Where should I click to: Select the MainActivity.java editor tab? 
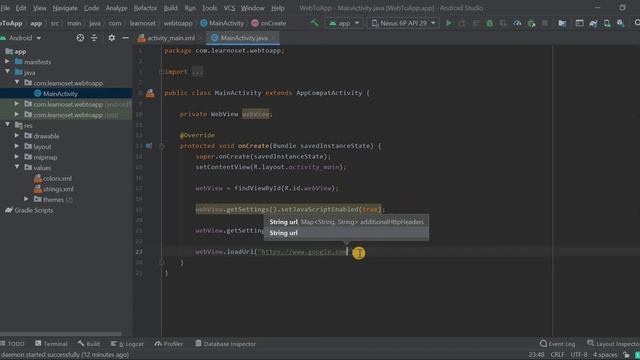pyautogui.click(x=244, y=38)
